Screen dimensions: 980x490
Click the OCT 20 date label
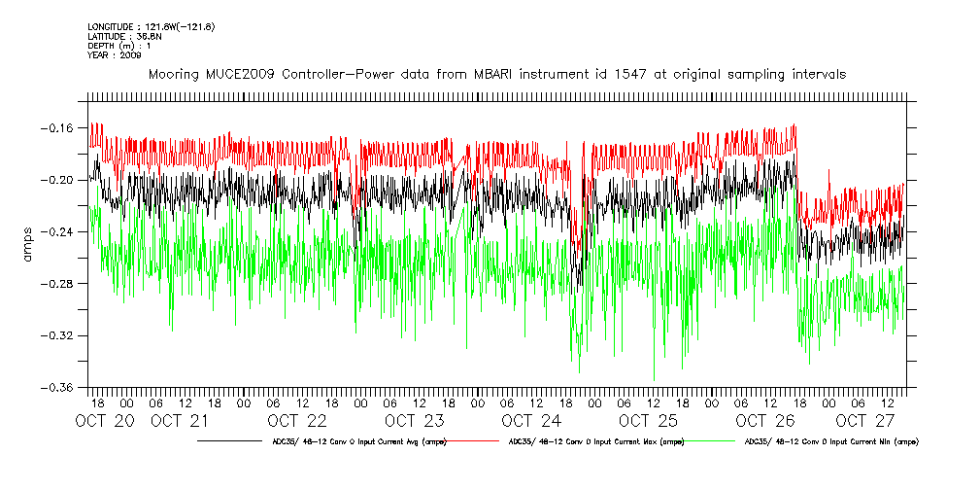[x=106, y=421]
